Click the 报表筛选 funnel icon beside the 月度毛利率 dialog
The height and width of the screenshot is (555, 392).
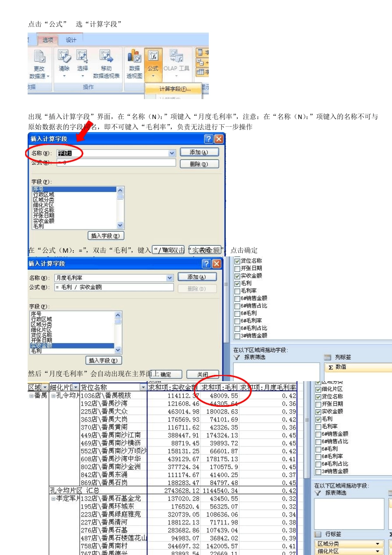click(x=237, y=357)
